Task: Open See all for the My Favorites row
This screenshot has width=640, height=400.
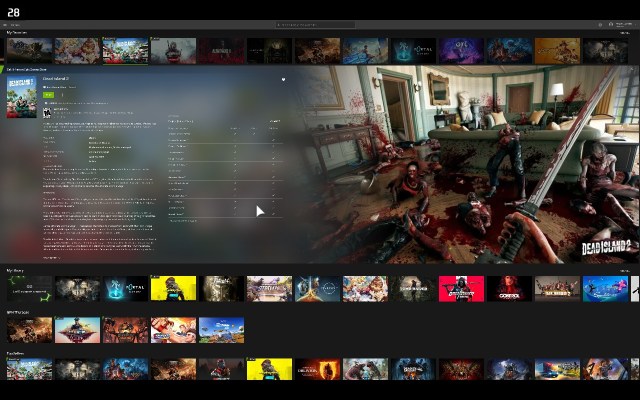Action: click(x=624, y=33)
